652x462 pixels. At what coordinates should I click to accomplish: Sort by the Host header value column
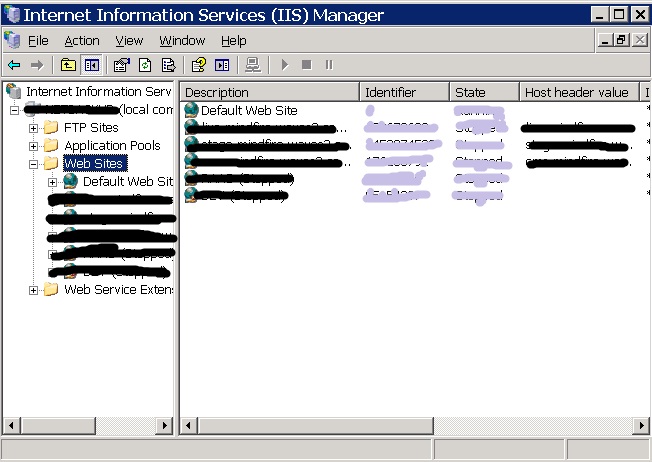[x=579, y=92]
